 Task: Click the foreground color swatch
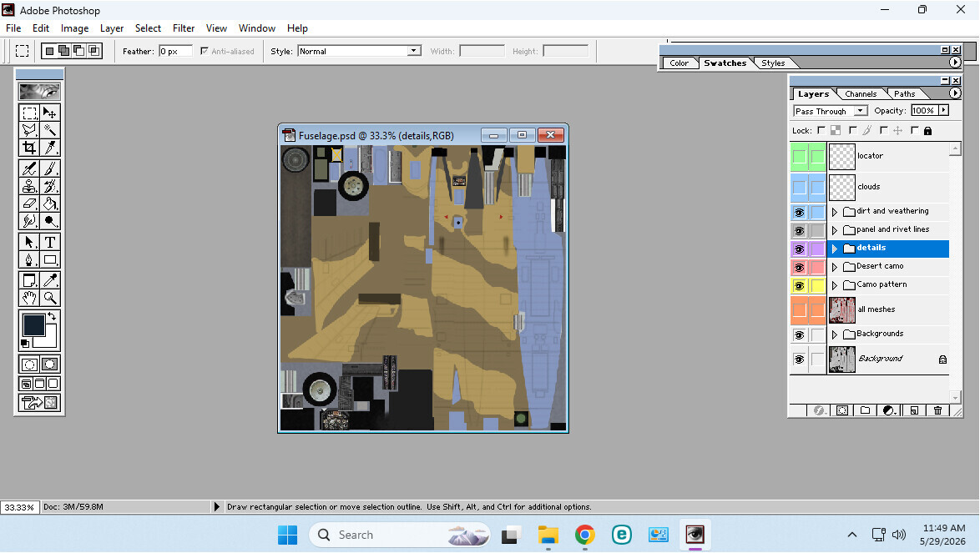(x=33, y=325)
